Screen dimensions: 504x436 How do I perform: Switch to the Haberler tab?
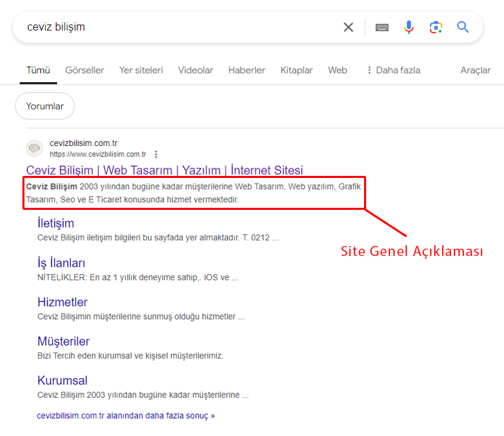tap(247, 71)
